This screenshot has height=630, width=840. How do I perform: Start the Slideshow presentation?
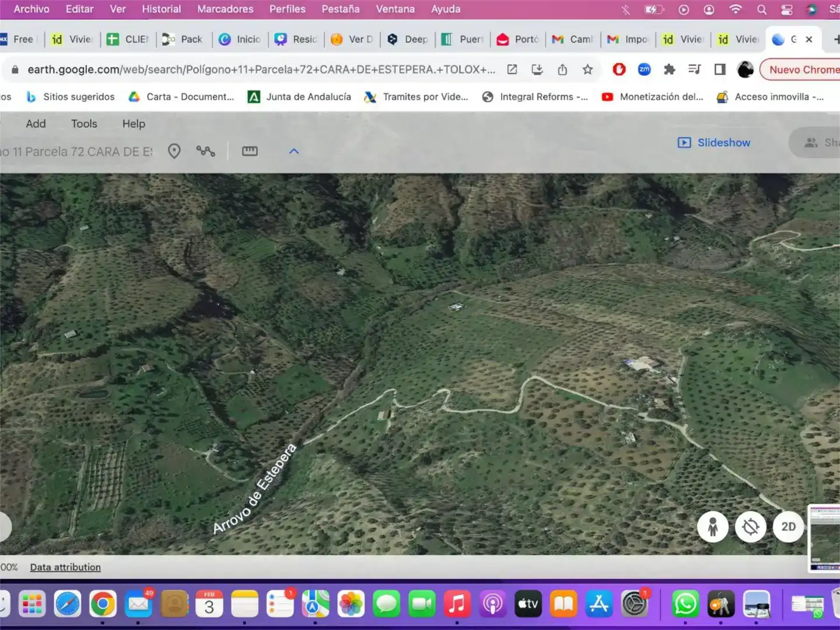click(x=714, y=142)
